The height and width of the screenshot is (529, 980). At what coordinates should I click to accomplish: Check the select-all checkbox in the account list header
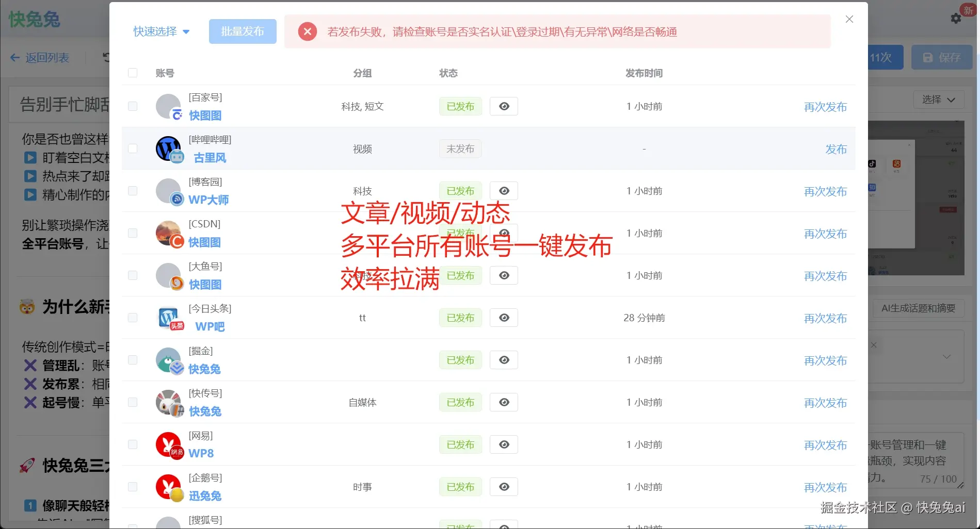pyautogui.click(x=133, y=73)
